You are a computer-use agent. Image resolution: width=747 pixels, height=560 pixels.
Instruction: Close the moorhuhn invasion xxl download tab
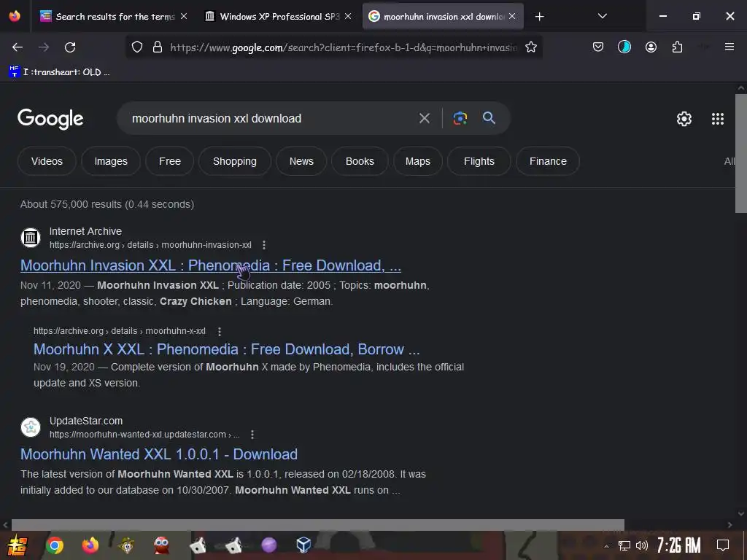point(512,16)
